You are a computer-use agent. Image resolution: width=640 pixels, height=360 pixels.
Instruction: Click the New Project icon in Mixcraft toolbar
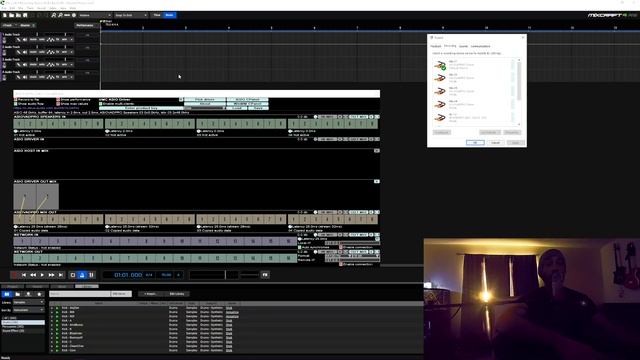5,15
